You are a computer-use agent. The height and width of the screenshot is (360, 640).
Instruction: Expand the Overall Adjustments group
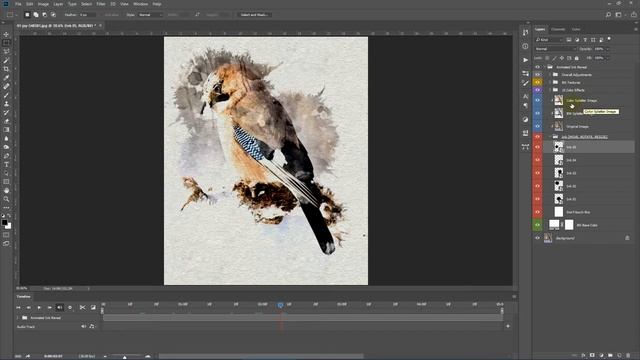550,75
